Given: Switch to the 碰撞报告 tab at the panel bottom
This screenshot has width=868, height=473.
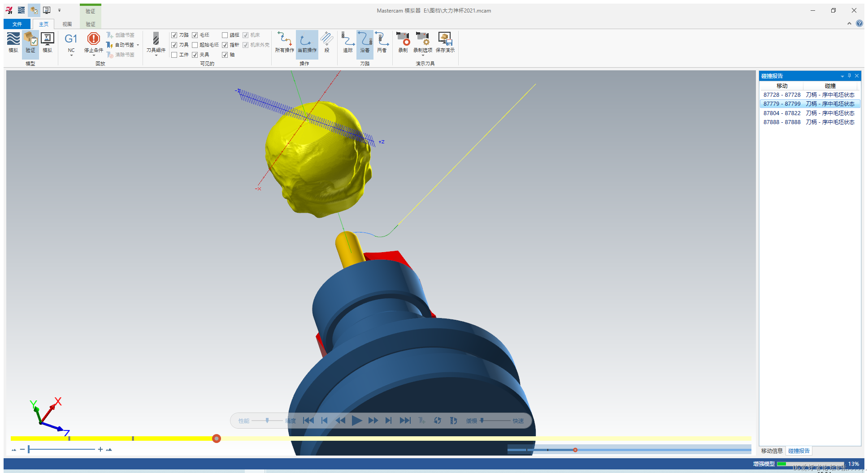Looking at the screenshot, I should click(x=799, y=451).
